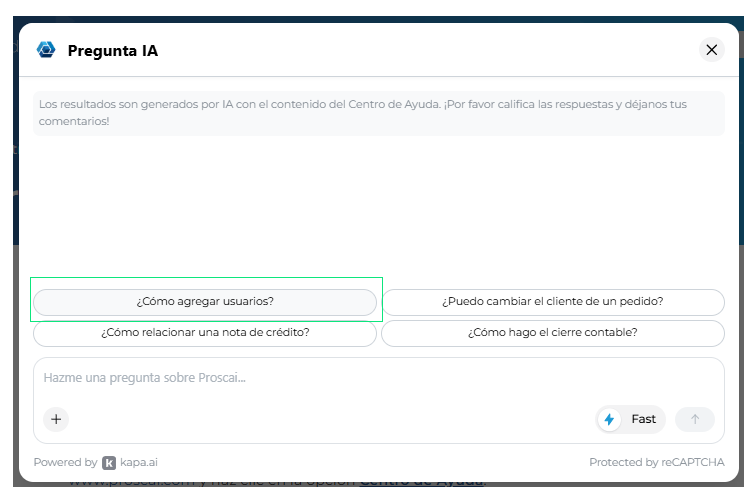The height and width of the screenshot is (503, 756).
Task: Click the blue lightning bolt icon
Action: tap(609, 419)
